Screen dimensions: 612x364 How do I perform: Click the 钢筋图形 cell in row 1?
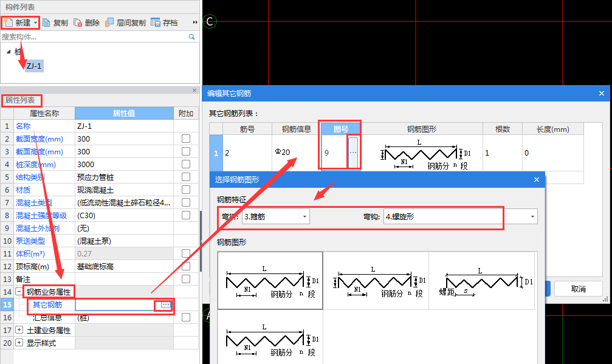[x=422, y=153]
